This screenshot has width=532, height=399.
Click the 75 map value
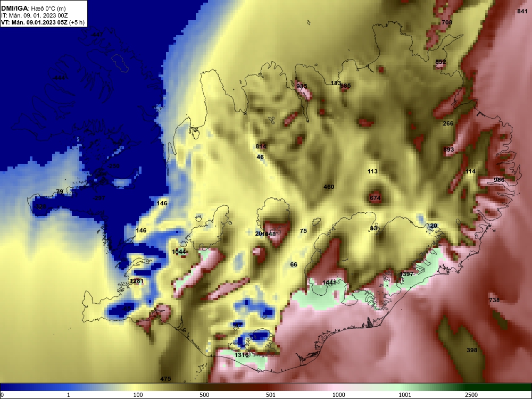click(303, 231)
